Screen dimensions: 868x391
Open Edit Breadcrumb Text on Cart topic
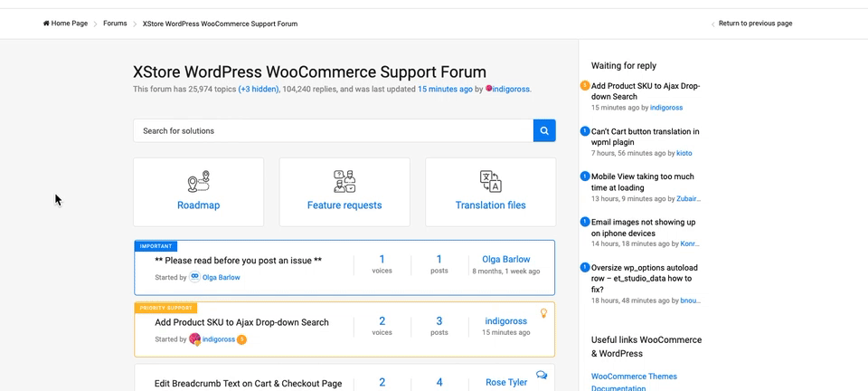click(x=248, y=383)
